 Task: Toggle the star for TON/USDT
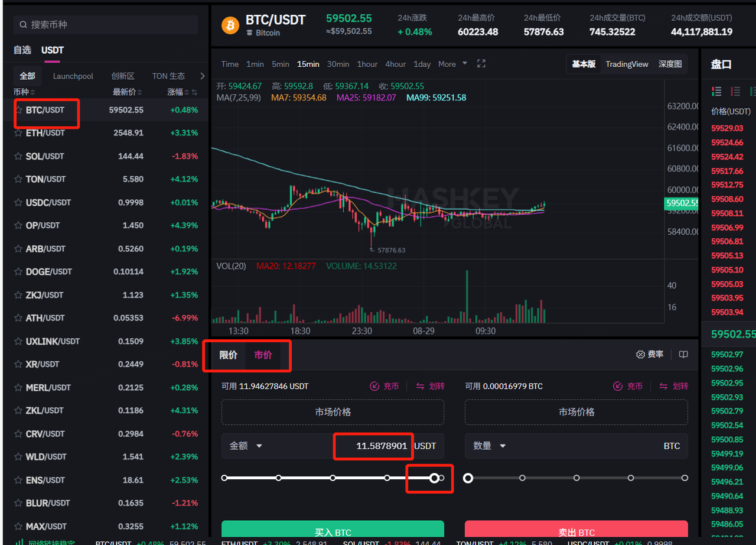click(19, 179)
